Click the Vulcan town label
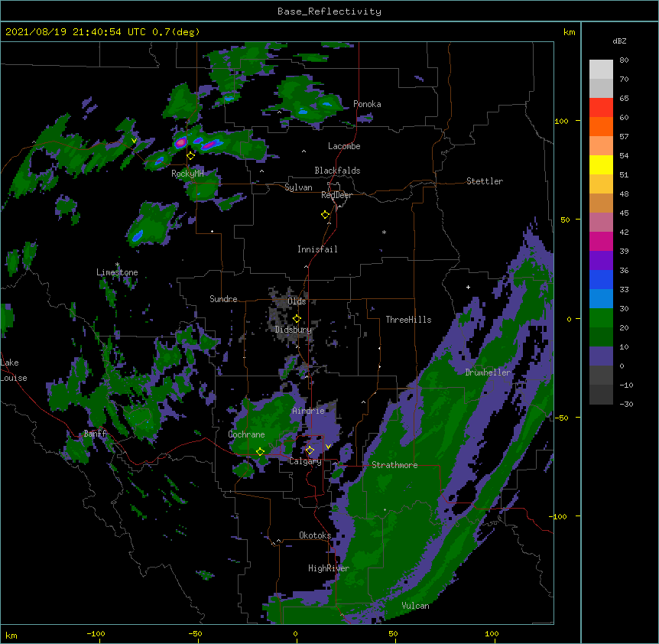 pyautogui.click(x=415, y=606)
